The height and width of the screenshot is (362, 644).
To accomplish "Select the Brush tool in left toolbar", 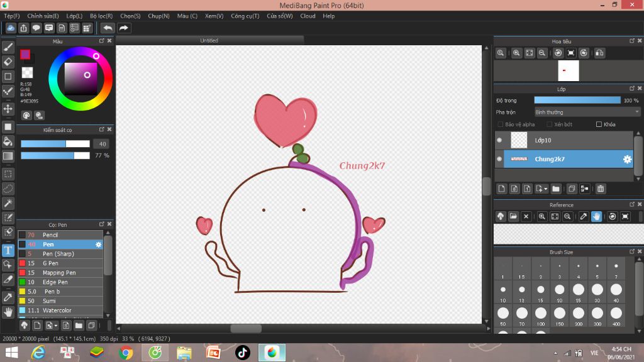I will 8,47.
